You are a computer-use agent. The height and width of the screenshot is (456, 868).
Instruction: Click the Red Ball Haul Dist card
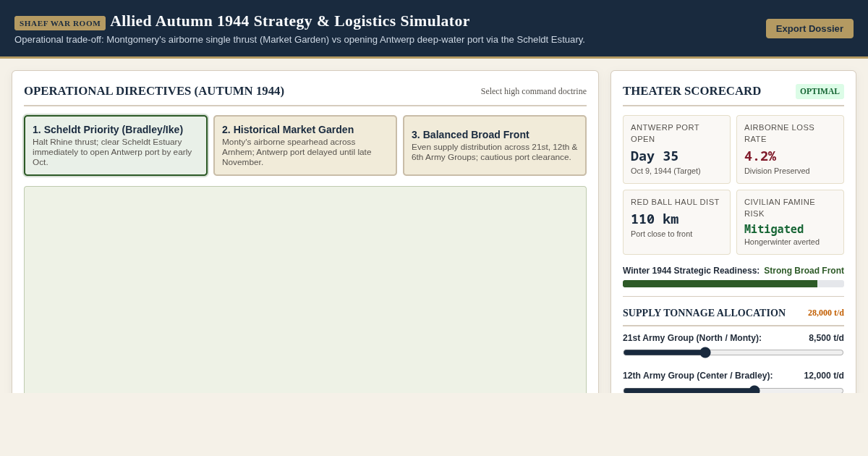pos(676,222)
